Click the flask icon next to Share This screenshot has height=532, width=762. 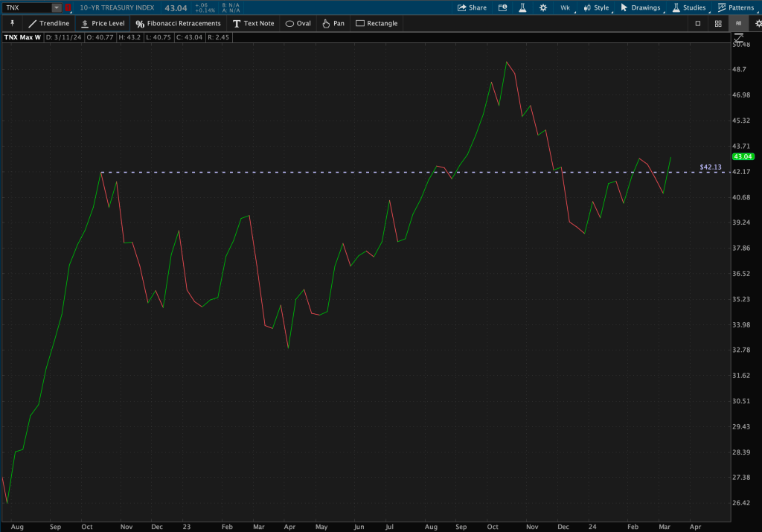pyautogui.click(x=522, y=7)
